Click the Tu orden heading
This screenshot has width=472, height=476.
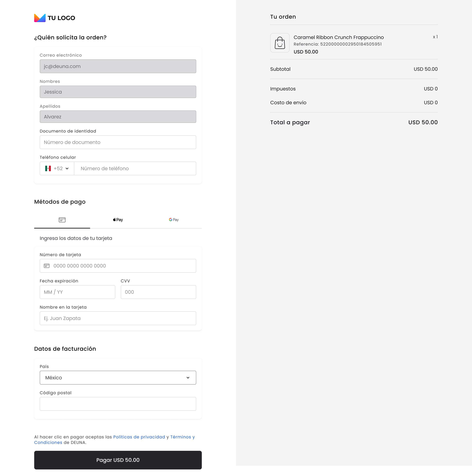tap(283, 17)
